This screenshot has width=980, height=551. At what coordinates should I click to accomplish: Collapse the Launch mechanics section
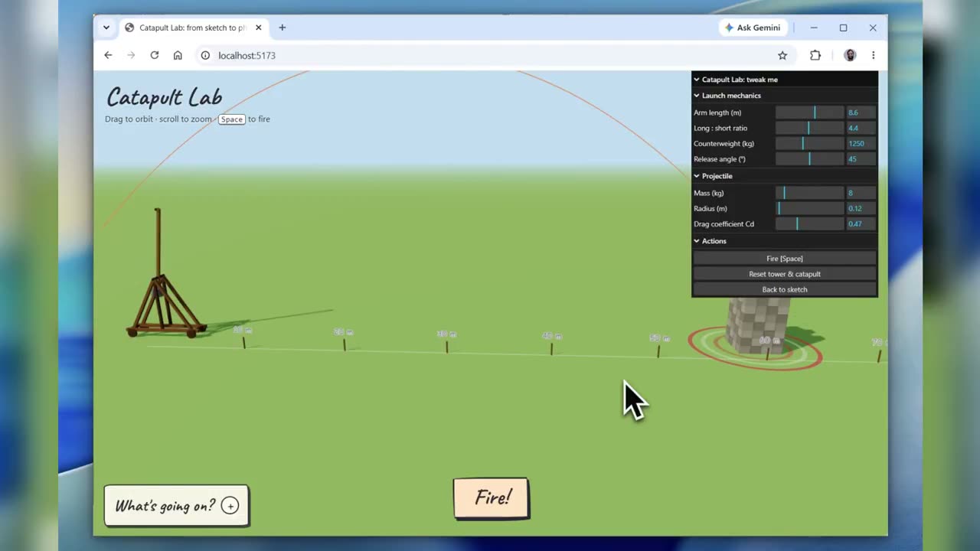(785, 96)
